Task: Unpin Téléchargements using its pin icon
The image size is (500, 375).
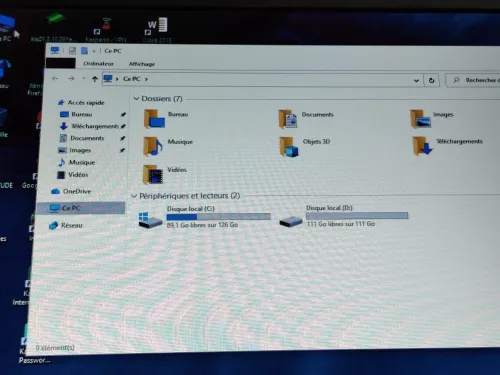Action: (x=123, y=126)
